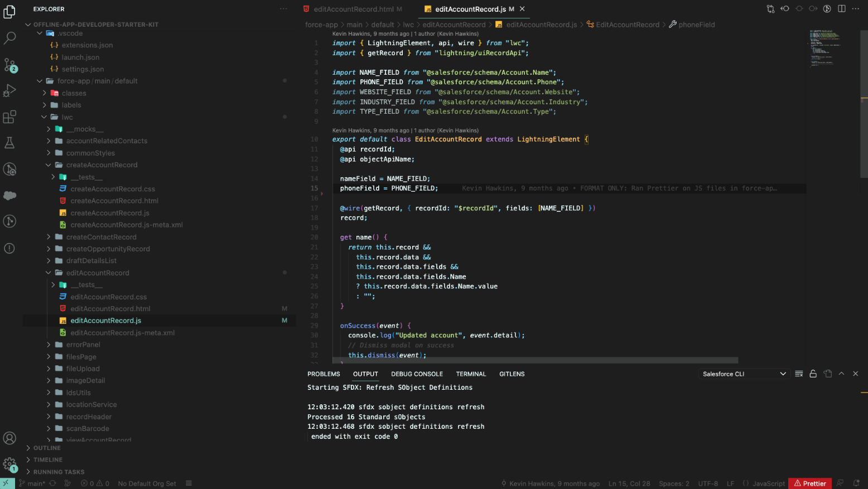Collapse the createAccountRecord folder
The width and height of the screenshot is (868, 489).
[x=49, y=165]
